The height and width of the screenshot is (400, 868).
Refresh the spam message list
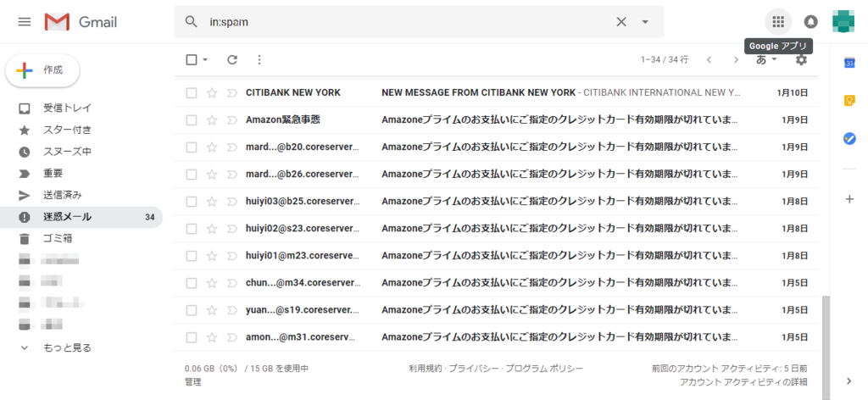pos(232,60)
